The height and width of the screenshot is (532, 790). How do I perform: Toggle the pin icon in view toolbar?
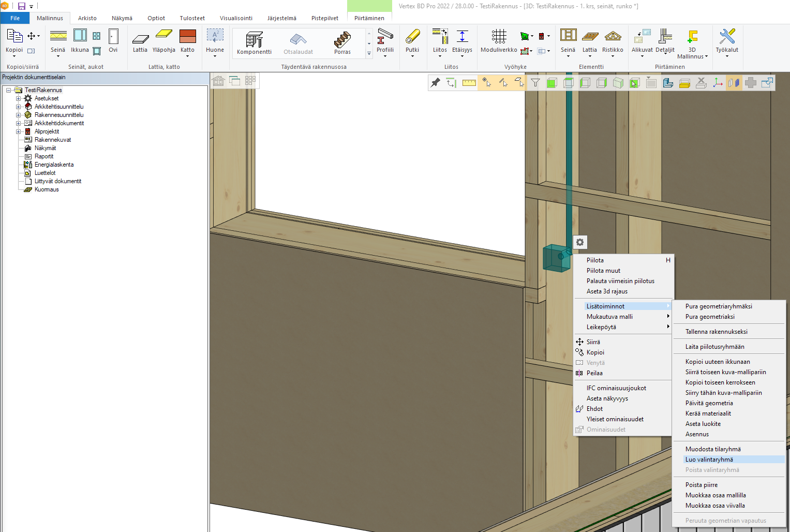(436, 83)
